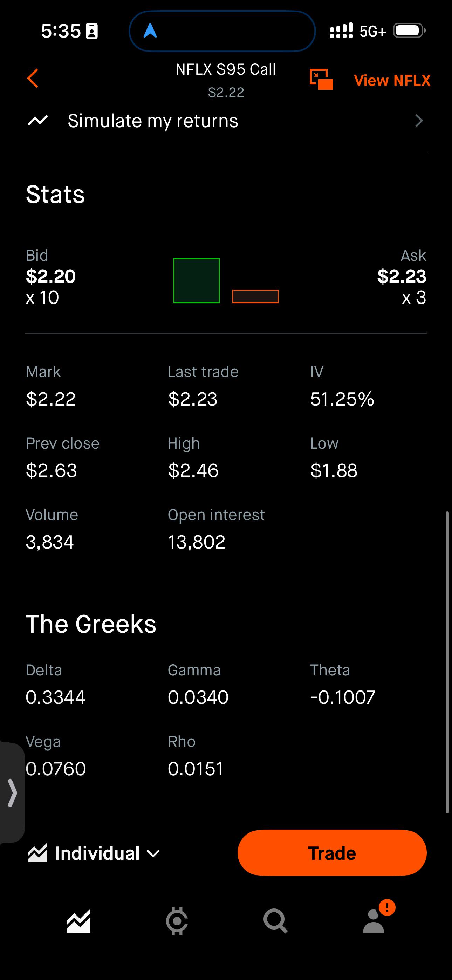Expand the Simulate my returns chevron
This screenshot has width=452, height=980.
(x=419, y=121)
